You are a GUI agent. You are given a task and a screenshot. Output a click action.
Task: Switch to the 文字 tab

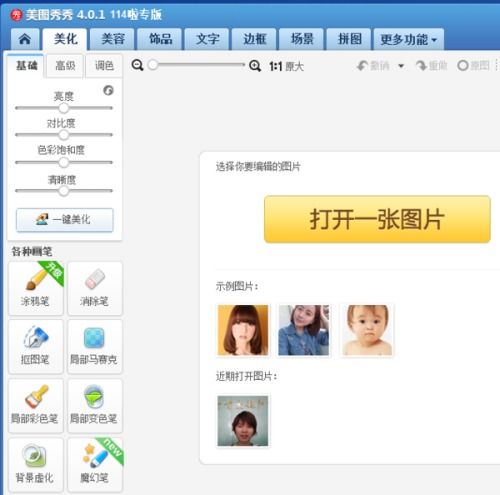pos(207,39)
